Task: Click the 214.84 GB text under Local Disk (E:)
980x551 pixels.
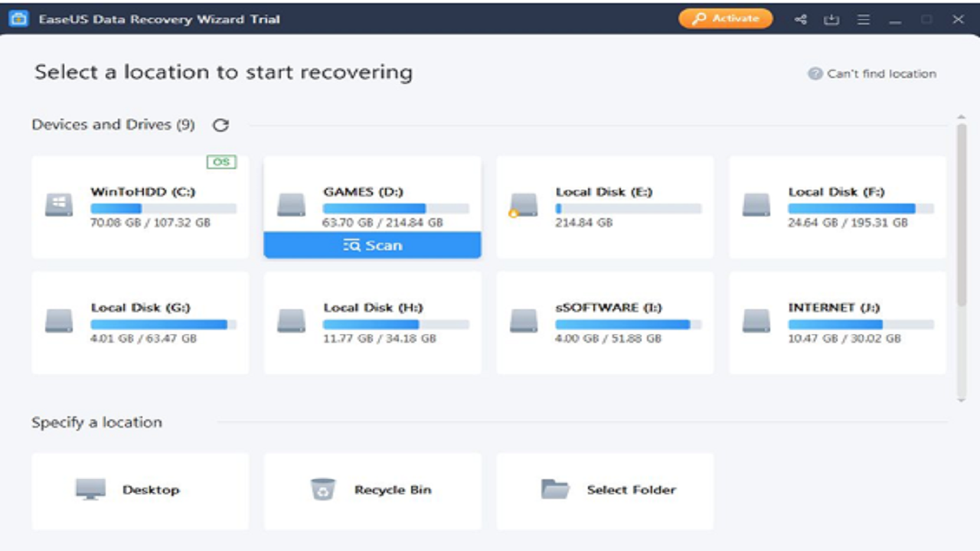Action: point(584,223)
